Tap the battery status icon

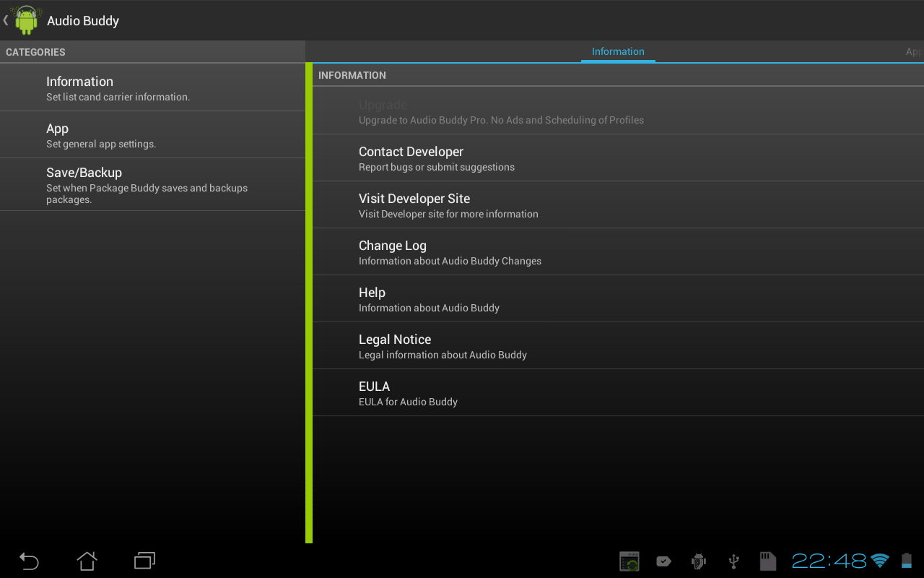click(907, 561)
